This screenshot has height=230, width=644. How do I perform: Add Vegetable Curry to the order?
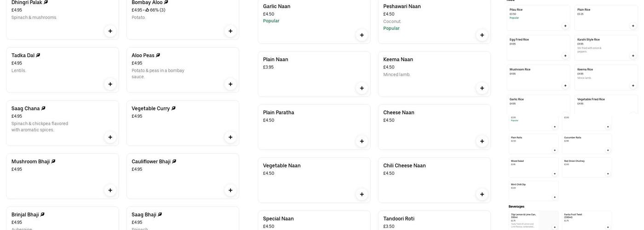[230, 137]
